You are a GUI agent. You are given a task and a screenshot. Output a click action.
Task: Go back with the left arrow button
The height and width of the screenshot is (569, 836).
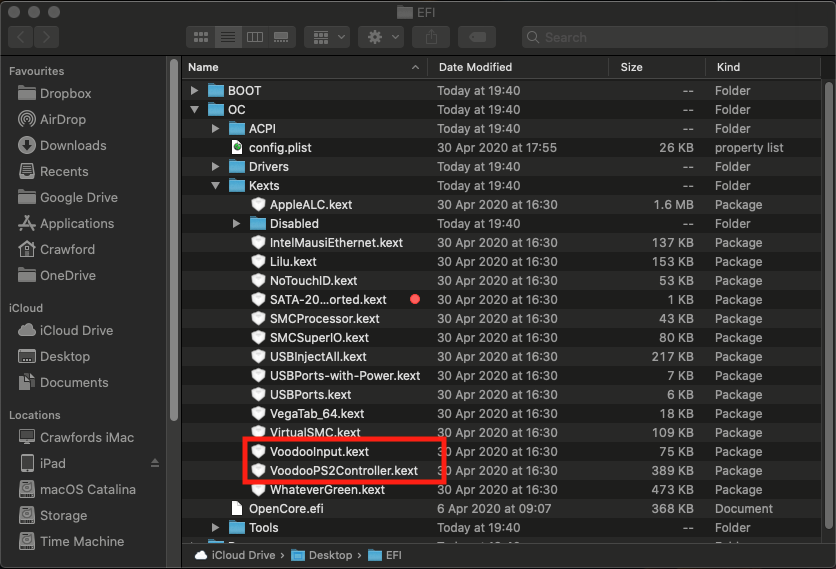tap(21, 37)
